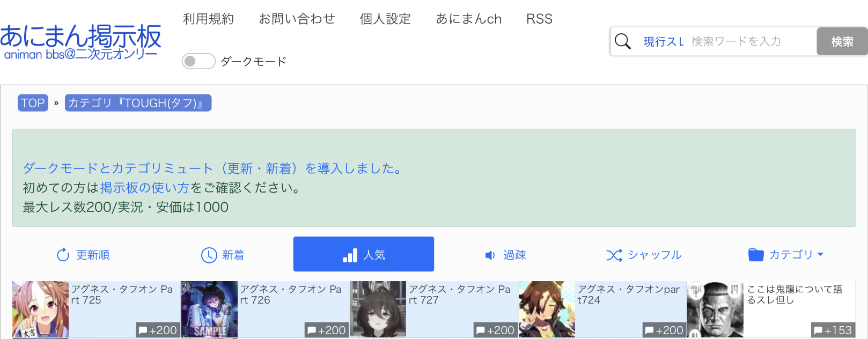Open thread アグネス・タフオン Part 725 thumbnail
Viewport: 868px width, 339px height.
pos(41,309)
